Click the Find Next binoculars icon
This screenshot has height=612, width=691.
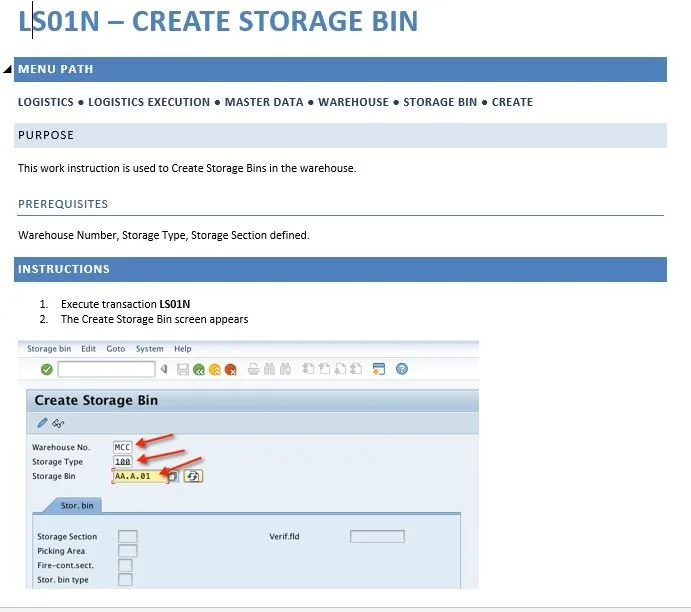(285, 369)
